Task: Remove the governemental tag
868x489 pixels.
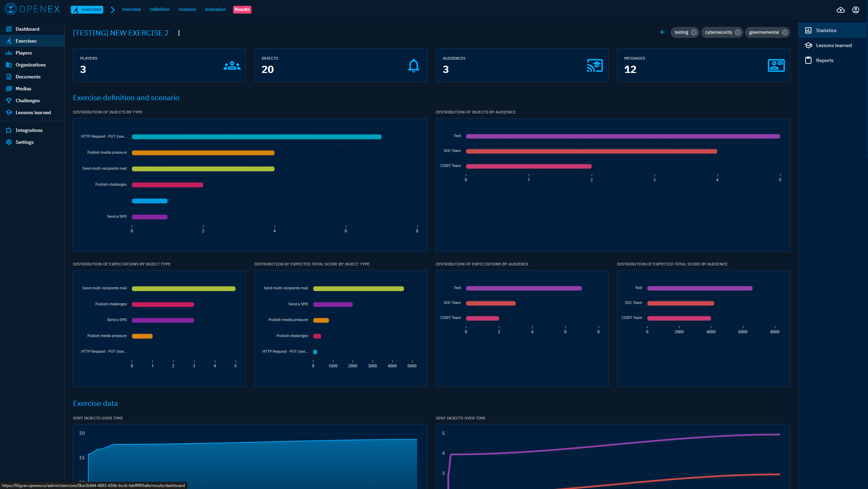Action: [785, 32]
